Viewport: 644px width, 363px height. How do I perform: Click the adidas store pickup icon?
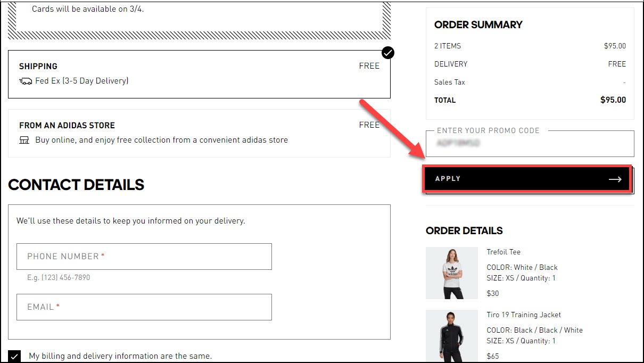23,140
